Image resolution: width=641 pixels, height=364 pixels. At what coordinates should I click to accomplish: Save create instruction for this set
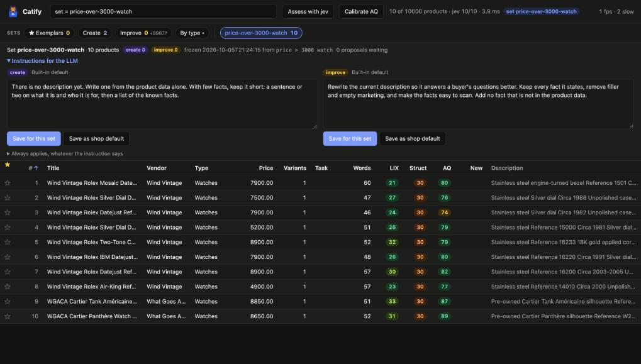tap(34, 138)
